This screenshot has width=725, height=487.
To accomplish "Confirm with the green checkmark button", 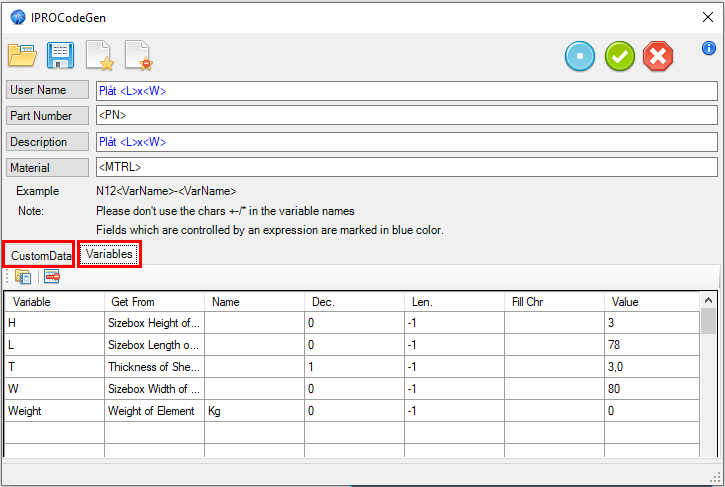I will pyautogui.click(x=620, y=56).
